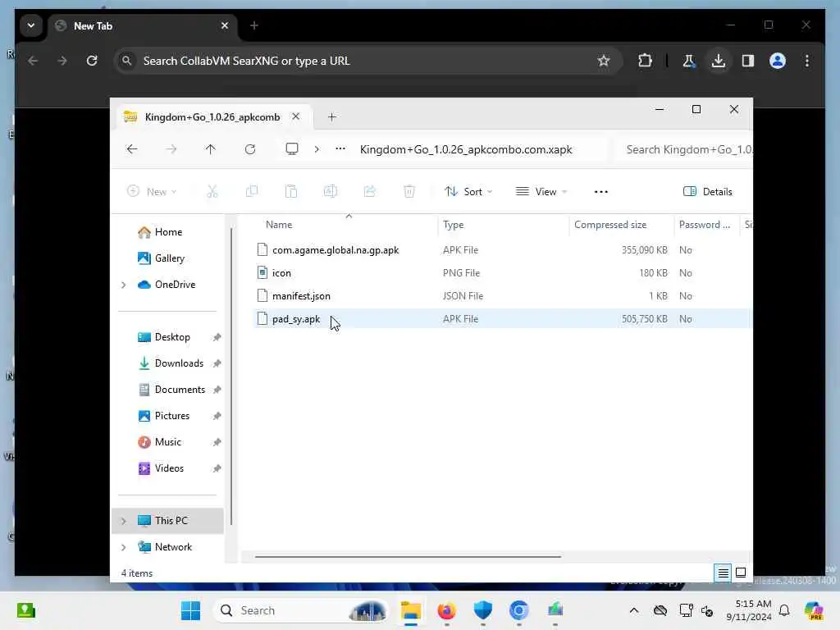
Task: Click the browser Reload button
Action: click(x=92, y=61)
